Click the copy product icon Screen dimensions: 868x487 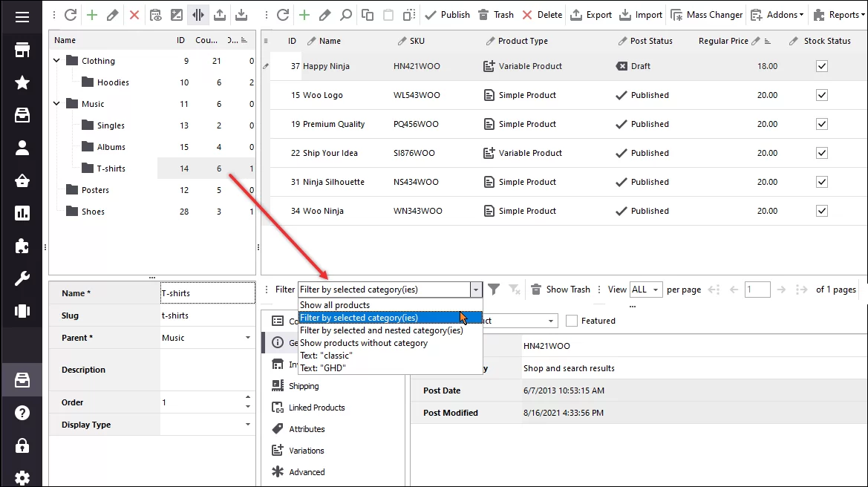(368, 15)
